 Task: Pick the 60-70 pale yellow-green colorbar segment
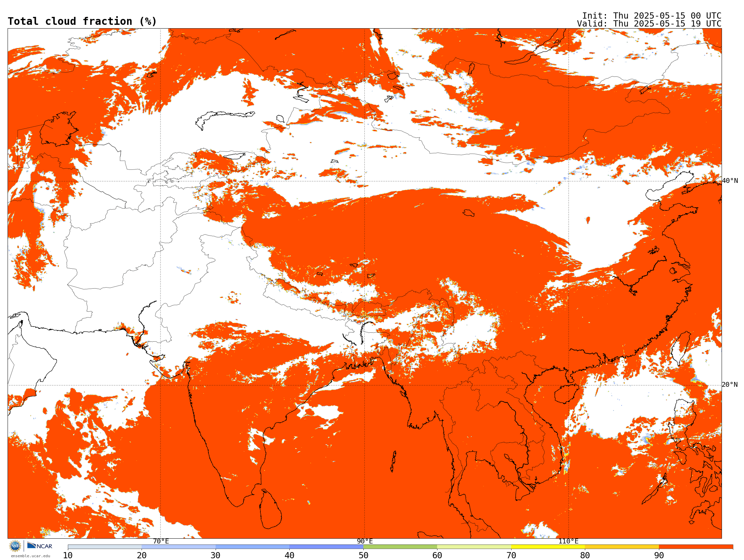pyautogui.click(x=474, y=547)
